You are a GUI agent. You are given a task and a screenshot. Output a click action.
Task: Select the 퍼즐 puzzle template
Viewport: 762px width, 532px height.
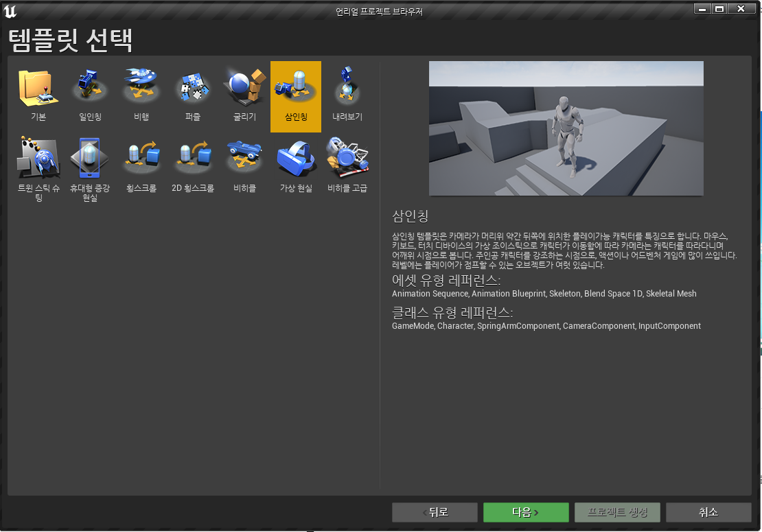pos(193,96)
